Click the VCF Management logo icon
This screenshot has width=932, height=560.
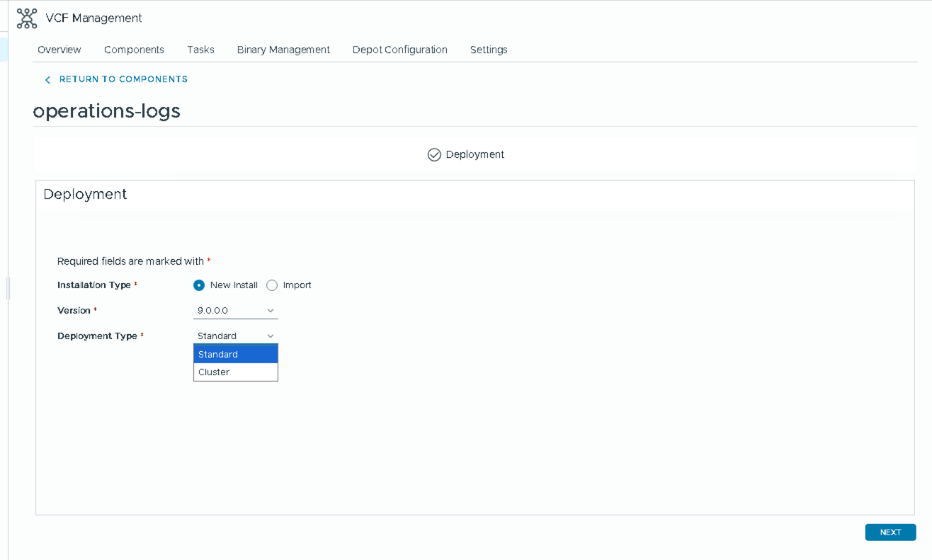click(27, 18)
